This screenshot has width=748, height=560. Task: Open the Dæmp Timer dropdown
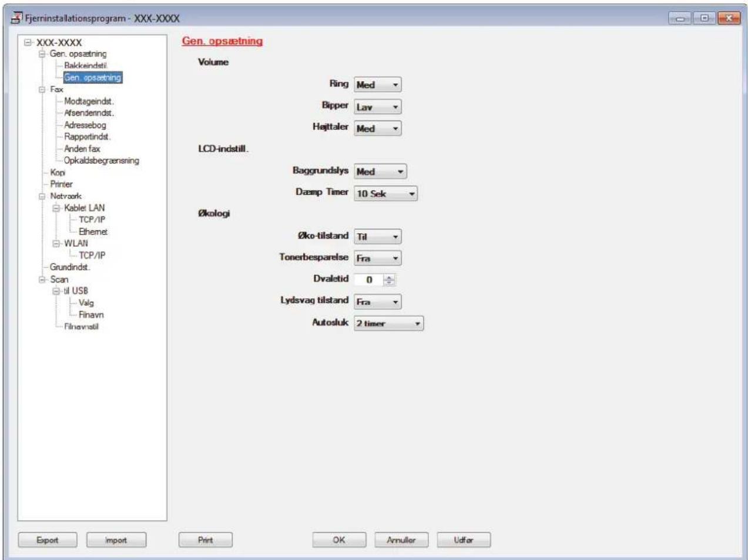click(x=385, y=193)
